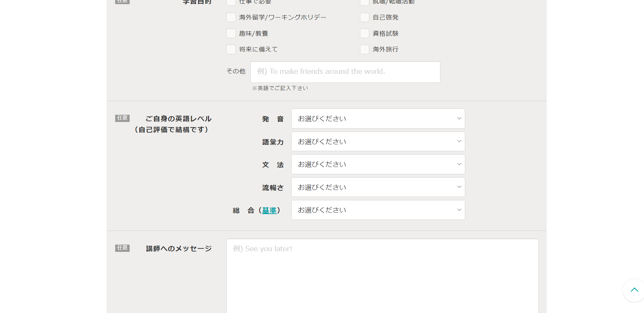
Task: Tick the 自己啓発 checkbox
Action: pos(364,18)
